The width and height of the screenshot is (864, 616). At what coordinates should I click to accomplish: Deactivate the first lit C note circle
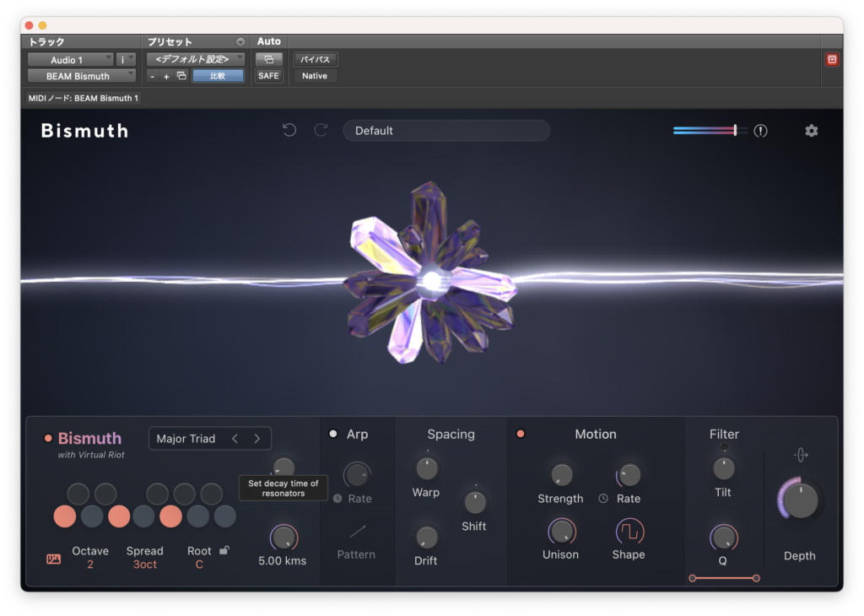[x=65, y=516]
